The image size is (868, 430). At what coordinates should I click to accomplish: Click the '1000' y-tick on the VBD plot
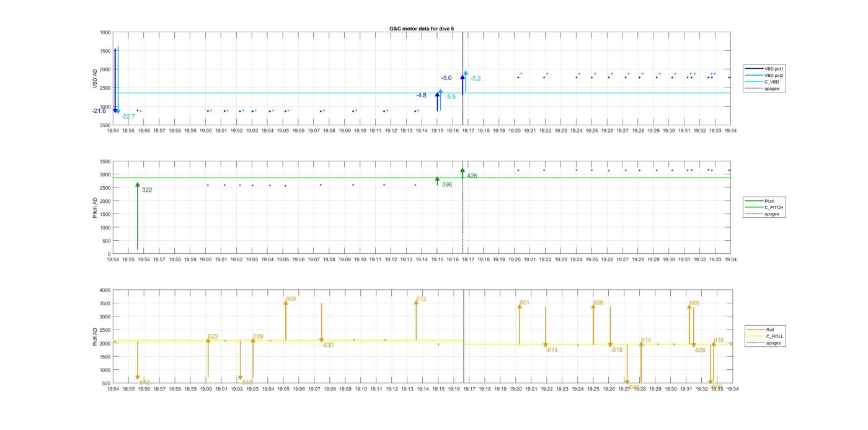(x=105, y=32)
